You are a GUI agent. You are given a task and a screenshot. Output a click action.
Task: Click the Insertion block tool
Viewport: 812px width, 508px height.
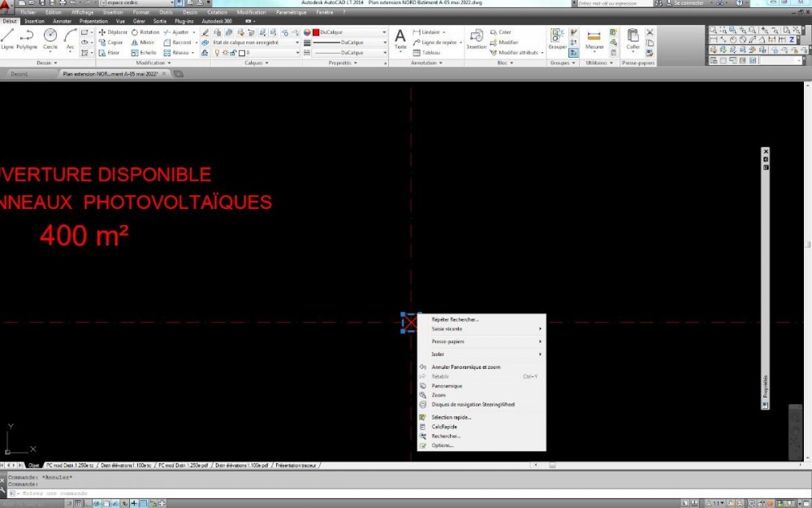476,39
